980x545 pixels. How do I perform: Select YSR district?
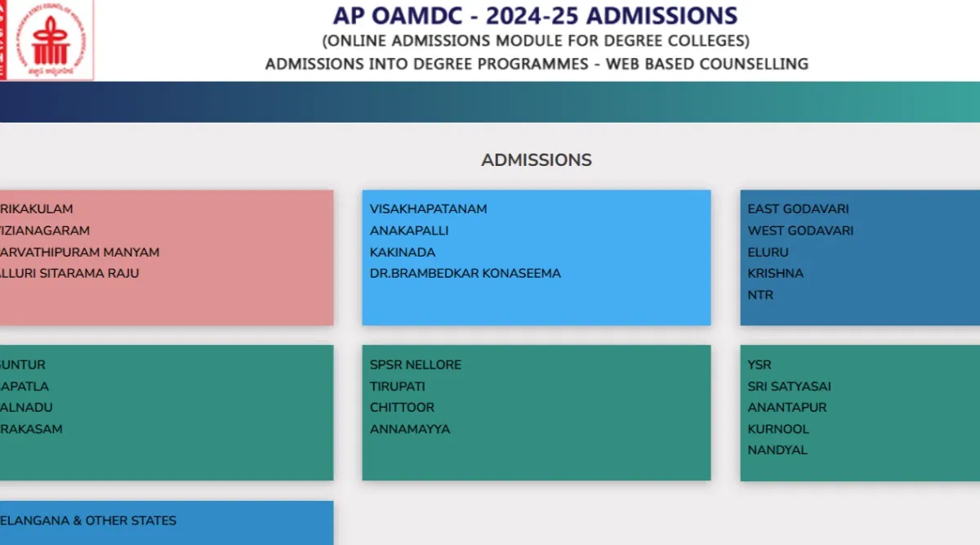(x=759, y=365)
